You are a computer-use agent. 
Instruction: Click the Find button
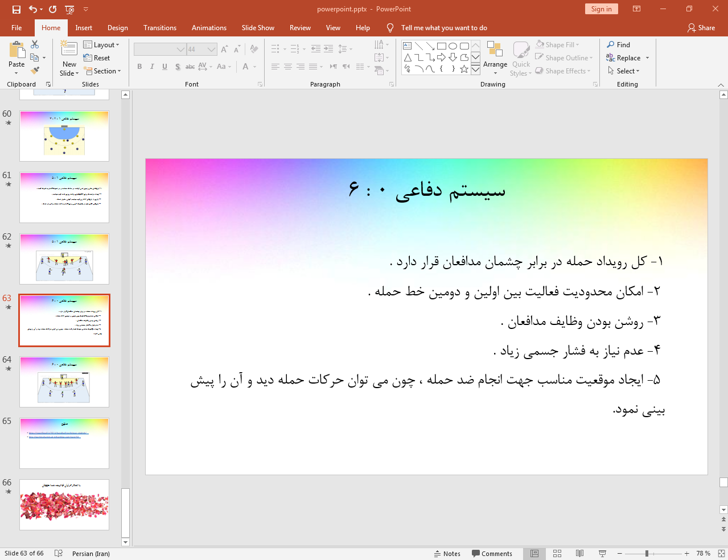click(619, 45)
